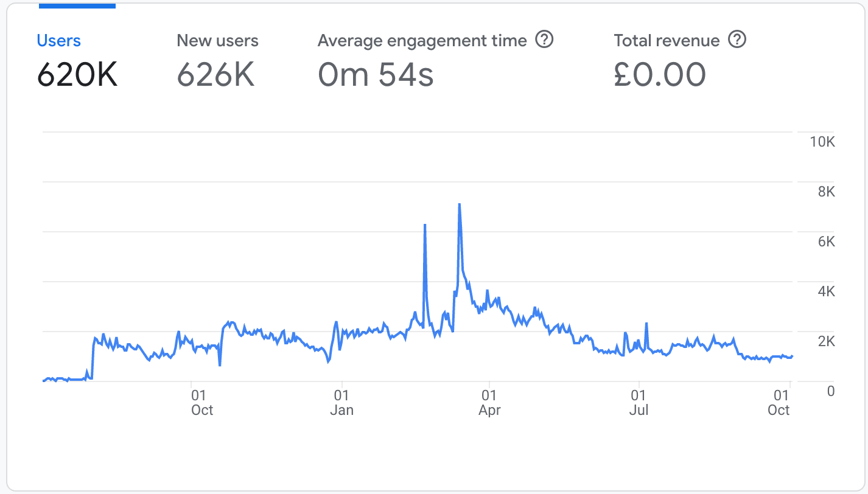Click help icon beside Average engagement time

tap(544, 40)
